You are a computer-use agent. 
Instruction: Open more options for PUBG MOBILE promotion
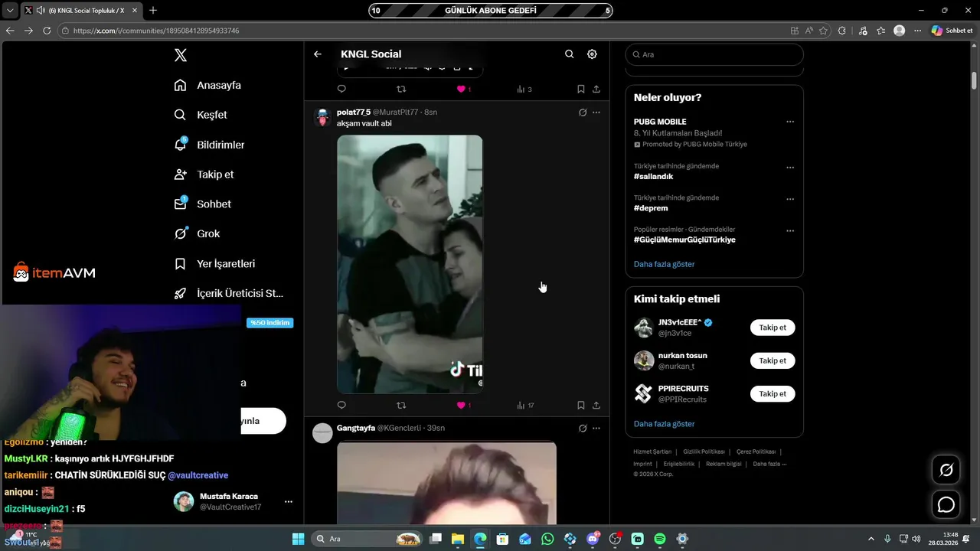790,122
